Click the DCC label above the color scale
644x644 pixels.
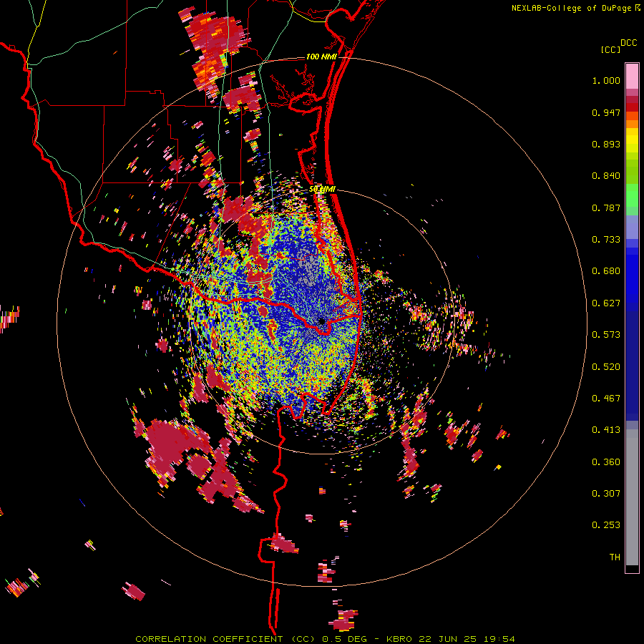pyautogui.click(x=628, y=43)
